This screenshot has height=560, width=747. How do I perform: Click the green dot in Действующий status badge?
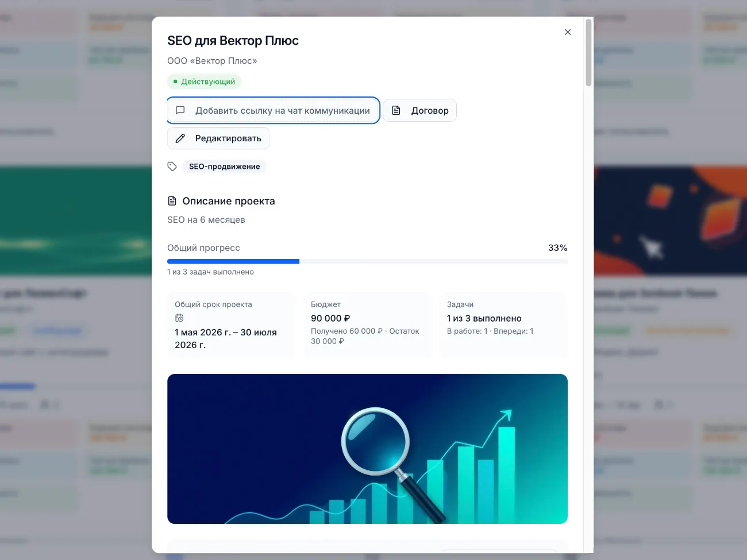coord(175,82)
